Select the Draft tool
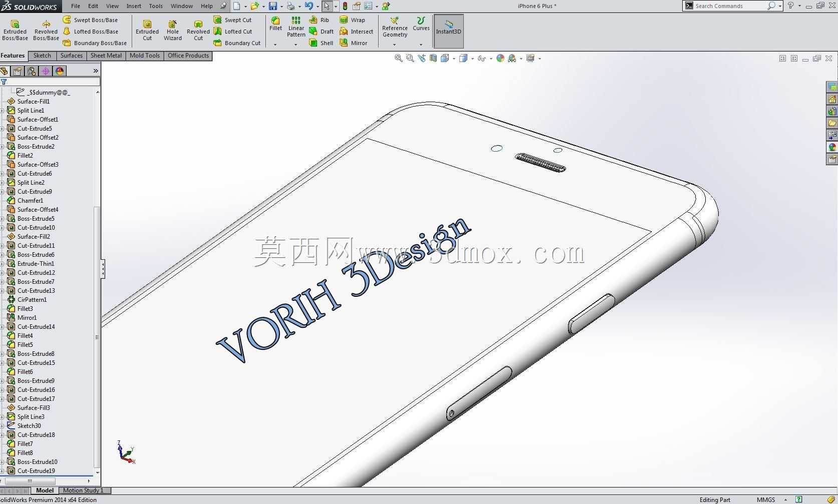The image size is (838, 504). coord(322,31)
